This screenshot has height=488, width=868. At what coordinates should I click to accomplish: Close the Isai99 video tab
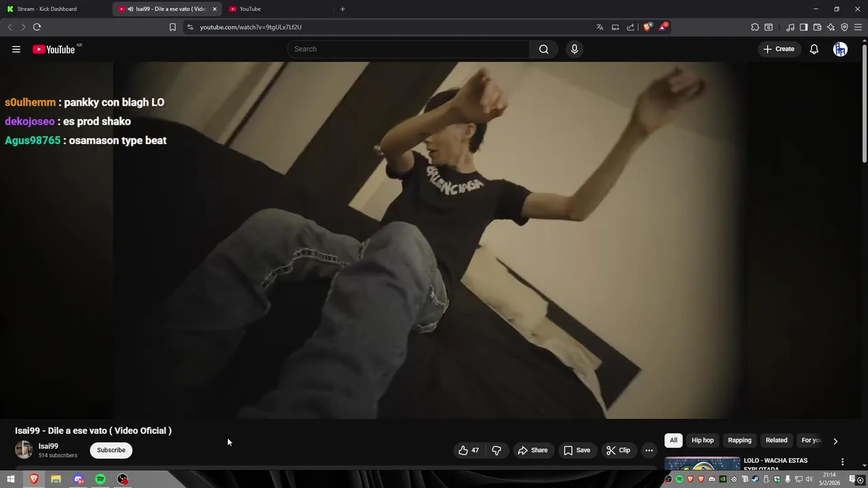click(x=214, y=9)
